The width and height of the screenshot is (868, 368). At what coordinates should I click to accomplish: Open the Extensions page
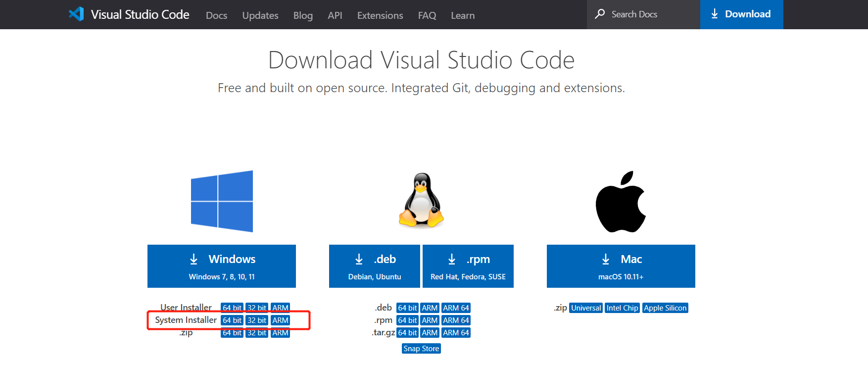click(380, 15)
